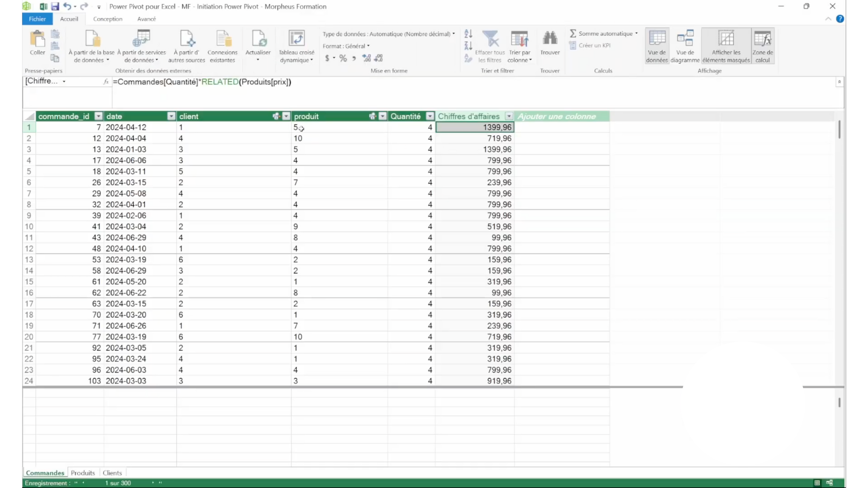Open the Produits sheet tab
The width and height of the screenshot is (868, 488).
tap(83, 472)
